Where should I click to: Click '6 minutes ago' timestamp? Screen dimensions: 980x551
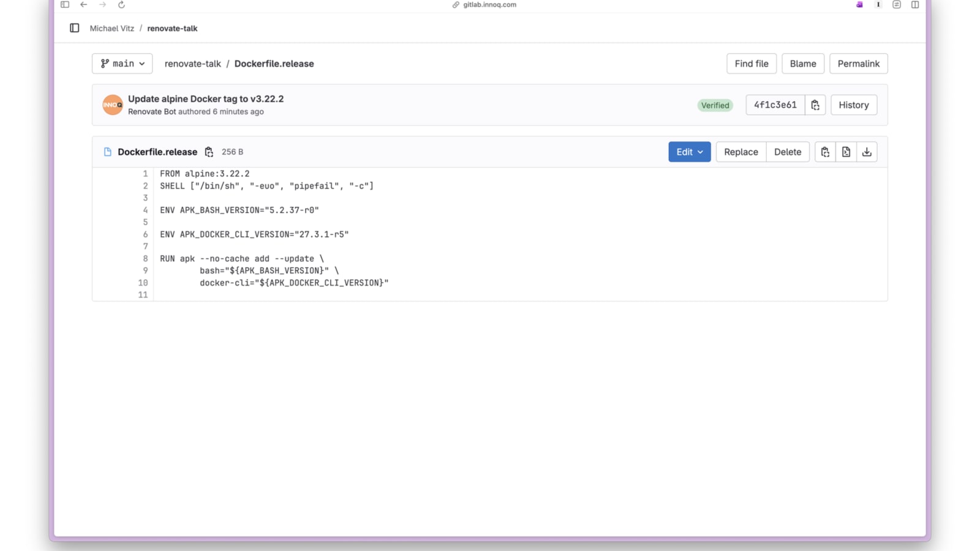(238, 111)
